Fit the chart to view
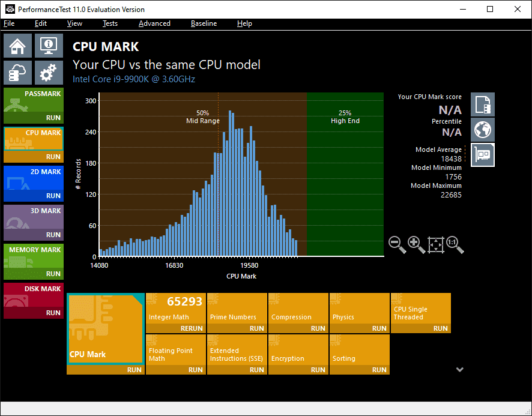Screen dimensions: 532x416 coord(436,245)
